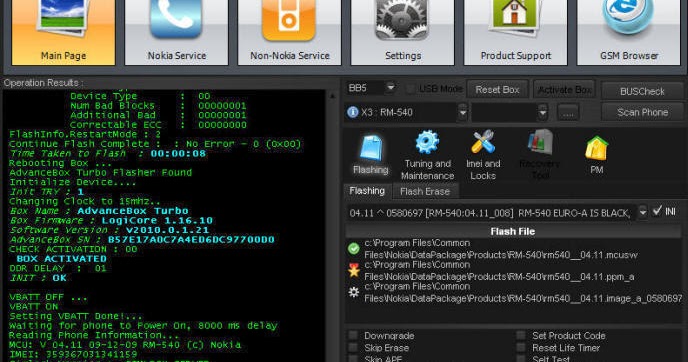688x362 pixels.
Task: Click the Reset Box button
Action: click(x=498, y=90)
